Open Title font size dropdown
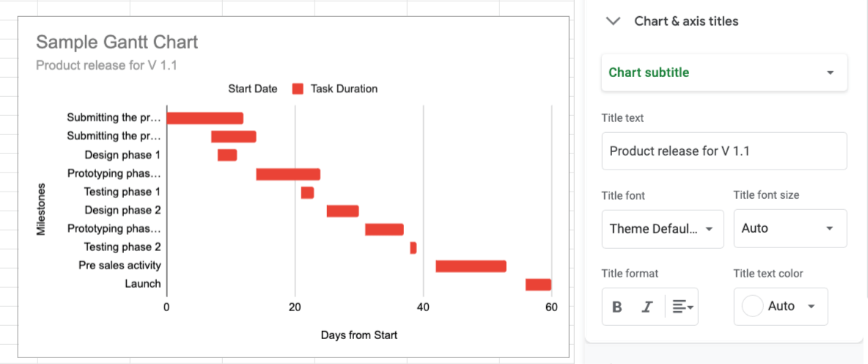This screenshot has width=868, height=364. coord(790,228)
